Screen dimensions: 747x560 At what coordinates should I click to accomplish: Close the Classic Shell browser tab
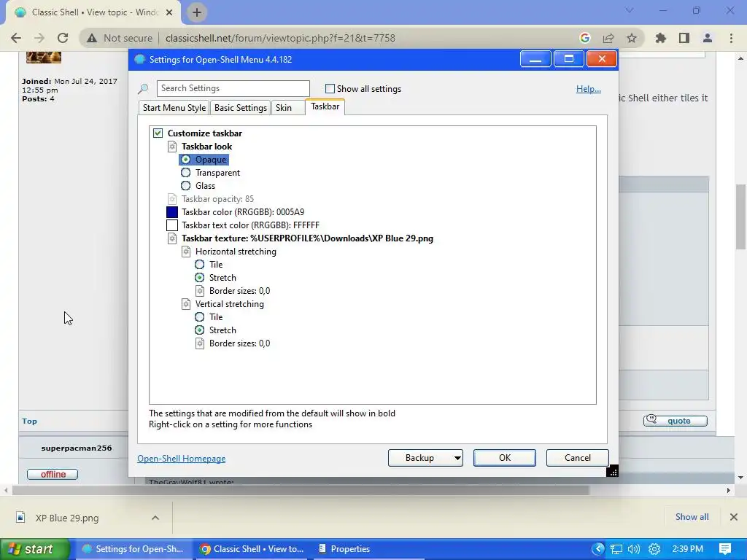click(x=169, y=12)
